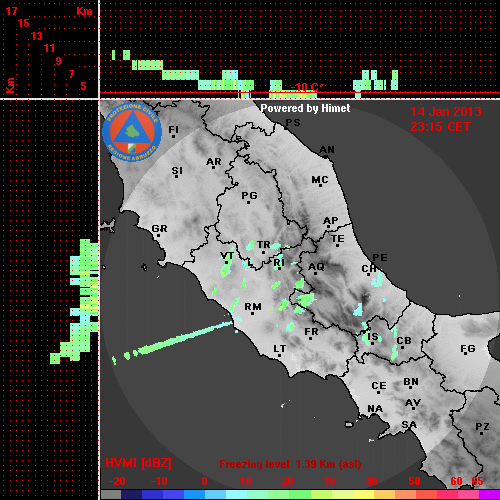The image size is (500, 500).
Task: Click the 'BN' city label
Action: point(411,382)
